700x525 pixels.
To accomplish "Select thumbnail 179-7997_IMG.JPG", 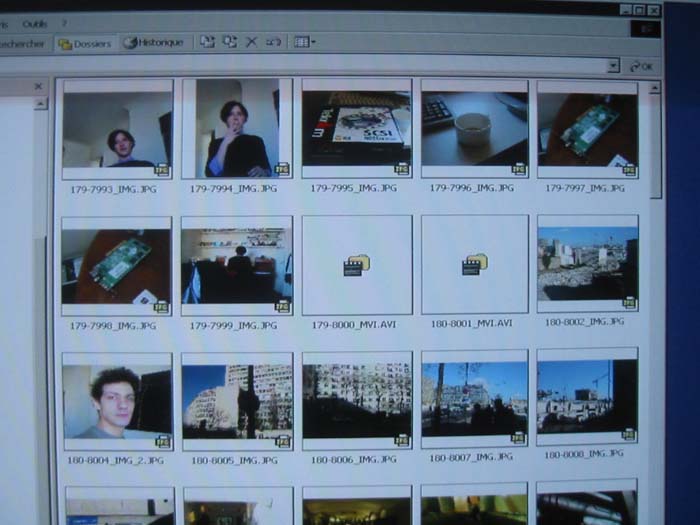I will [588, 129].
